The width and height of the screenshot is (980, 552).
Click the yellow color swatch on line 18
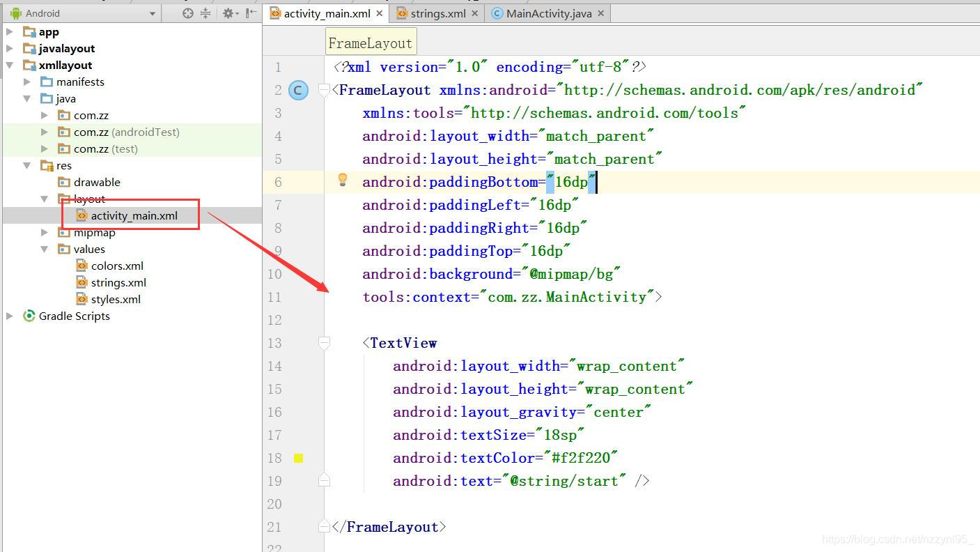pos(298,458)
